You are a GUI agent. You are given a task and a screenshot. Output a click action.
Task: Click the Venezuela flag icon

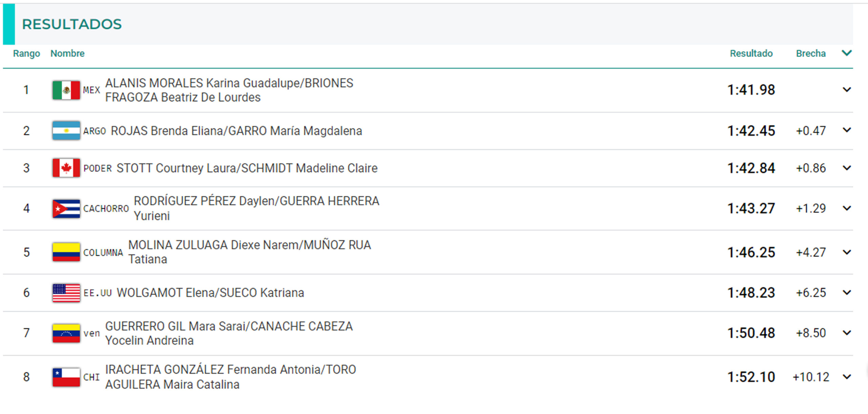point(66,333)
